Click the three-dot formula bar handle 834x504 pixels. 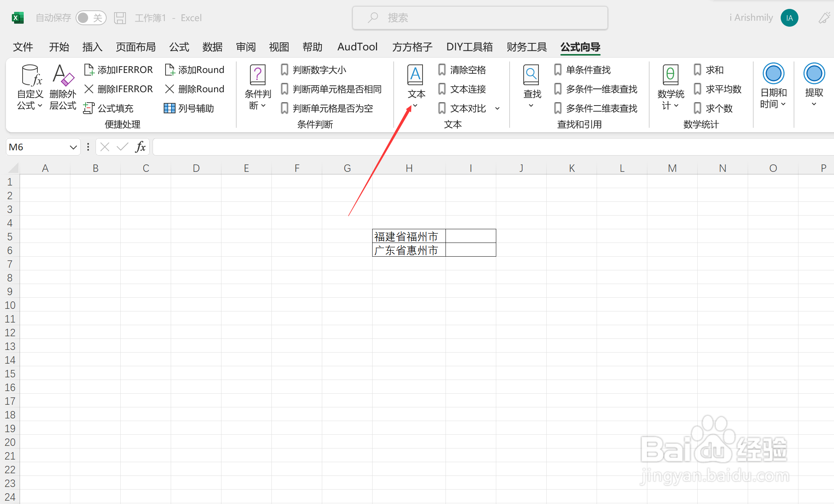88,147
